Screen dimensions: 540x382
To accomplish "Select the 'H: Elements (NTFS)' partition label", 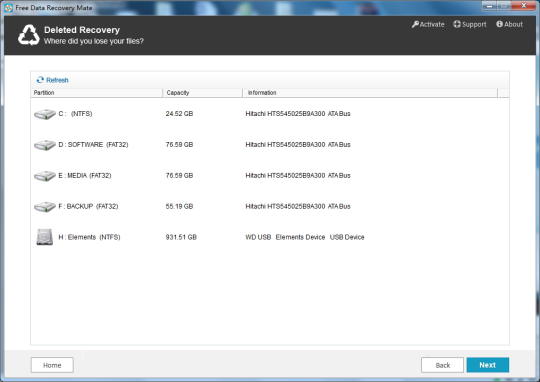I will (90, 237).
